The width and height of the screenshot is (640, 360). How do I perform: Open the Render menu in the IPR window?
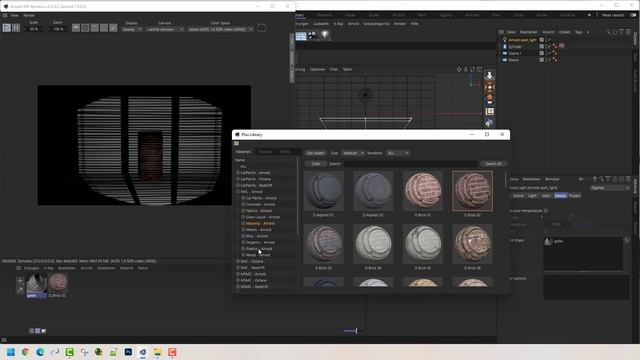click(29, 16)
